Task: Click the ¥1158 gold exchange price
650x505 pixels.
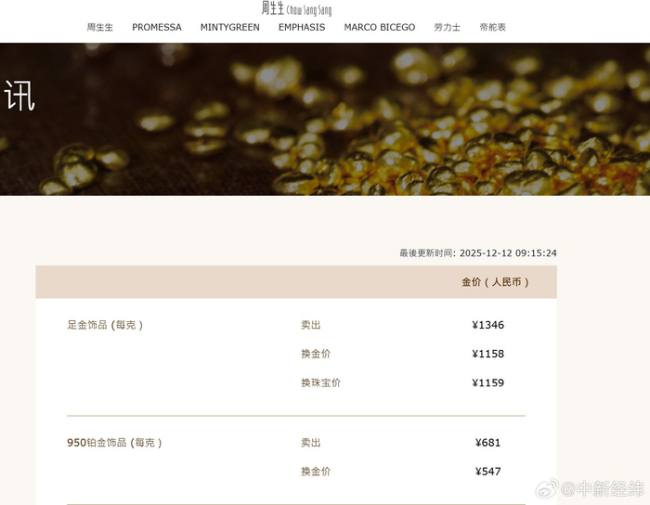Action: point(488,354)
